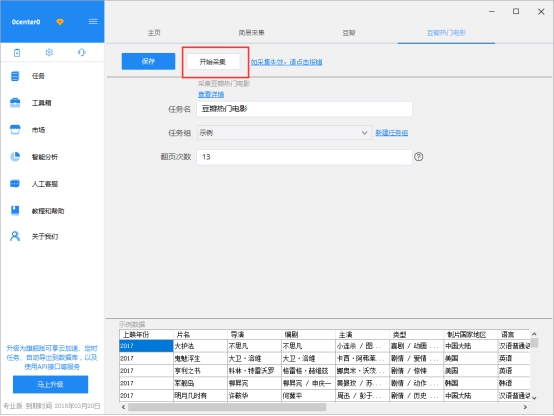554x416 pixels.
Task: Click director cell 科林·特雷沃罗
Action: [x=254, y=371]
